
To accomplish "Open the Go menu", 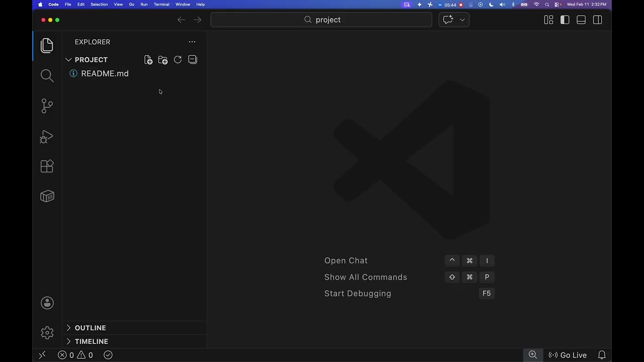I will 132,5.
